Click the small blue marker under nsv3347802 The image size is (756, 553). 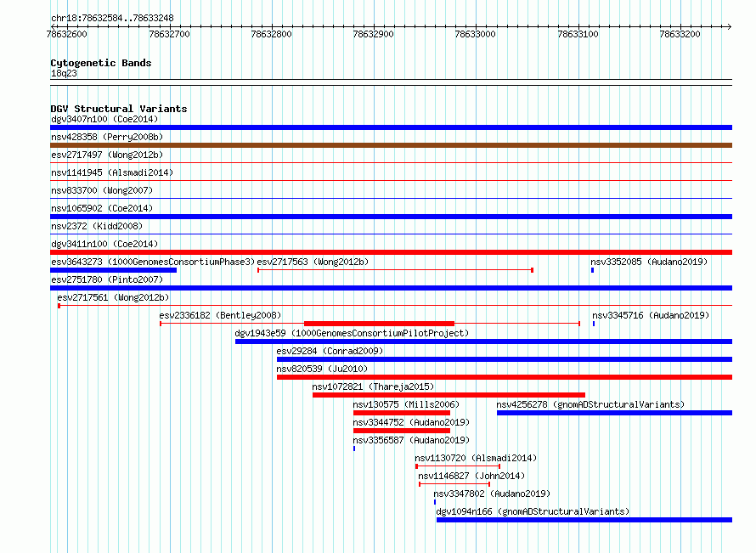[435, 502]
